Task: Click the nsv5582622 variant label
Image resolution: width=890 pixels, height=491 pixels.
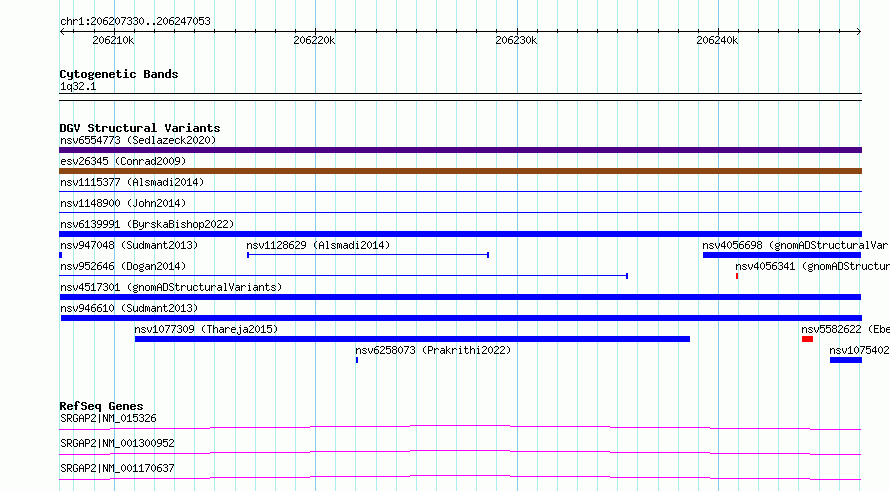Action: tap(845, 329)
